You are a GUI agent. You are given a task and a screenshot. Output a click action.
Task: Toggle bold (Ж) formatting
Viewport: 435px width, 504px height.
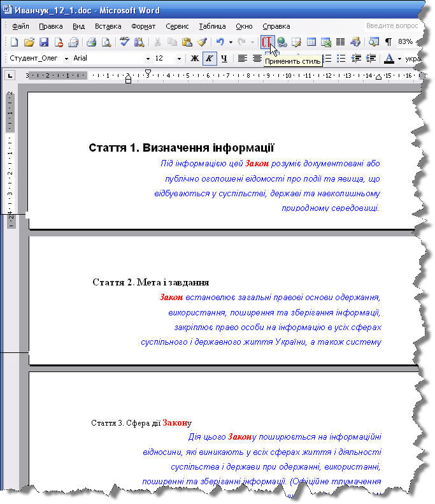click(195, 59)
